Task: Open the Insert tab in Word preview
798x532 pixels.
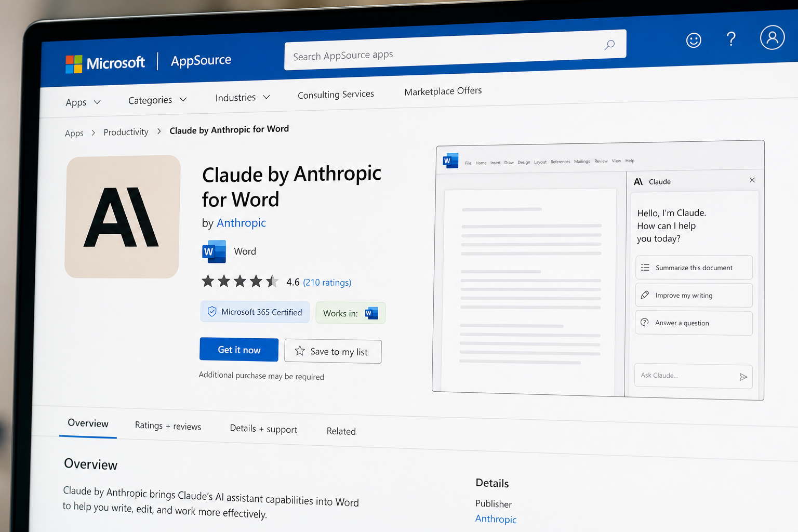Action: coord(495,163)
